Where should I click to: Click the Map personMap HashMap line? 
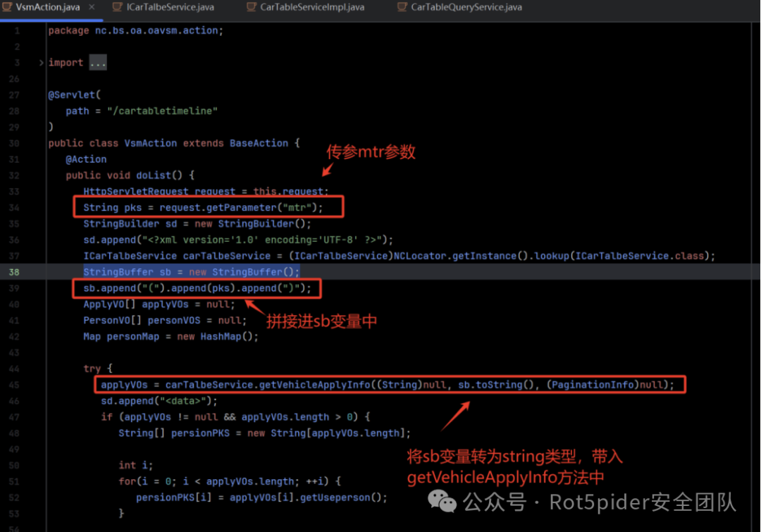click(171, 336)
